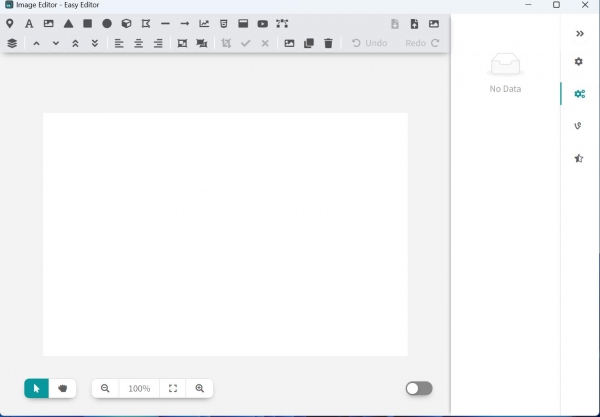Confirm crop with the check mark
Image resolution: width=600 pixels, height=417 pixels.
[x=246, y=43]
